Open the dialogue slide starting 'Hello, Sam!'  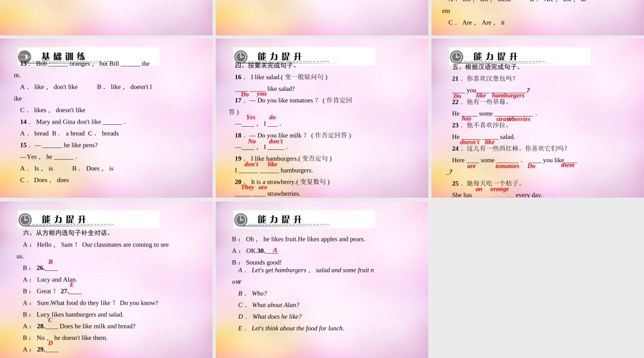click(x=106, y=279)
